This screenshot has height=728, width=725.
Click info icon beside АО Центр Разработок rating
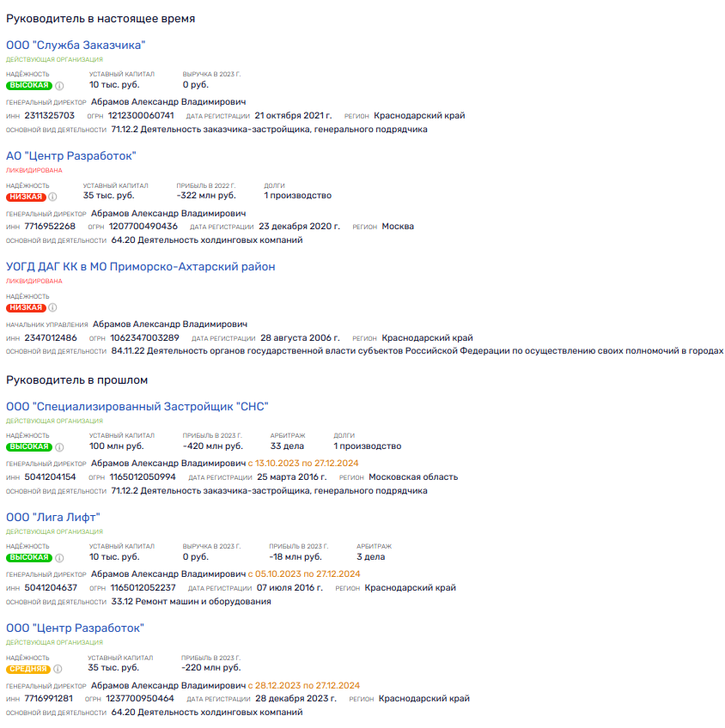click(53, 197)
